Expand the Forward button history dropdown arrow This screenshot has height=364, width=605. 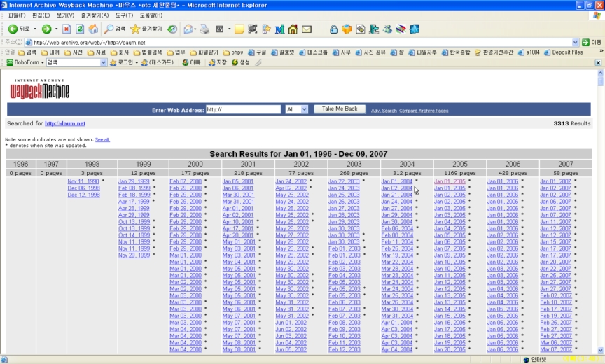pos(56,29)
